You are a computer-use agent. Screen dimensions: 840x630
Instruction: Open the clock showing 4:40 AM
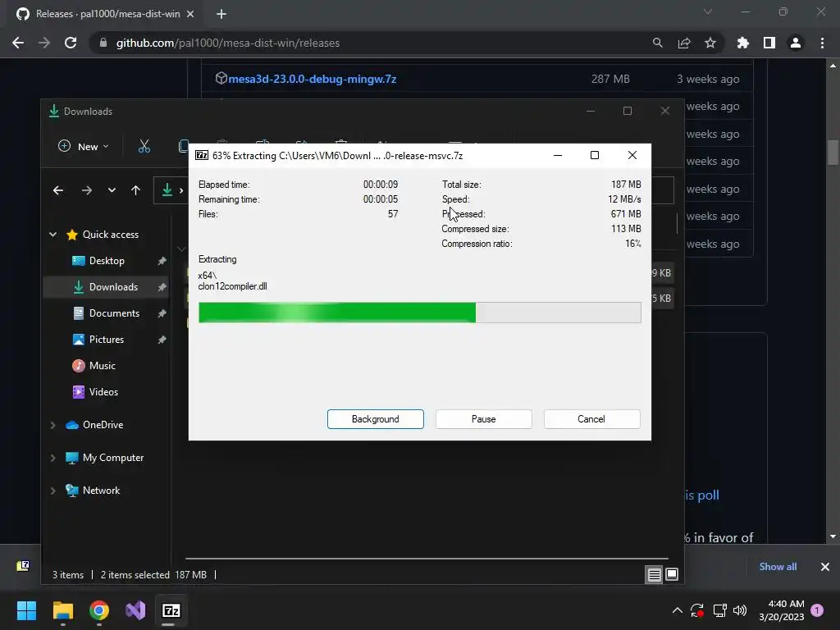[782, 610]
